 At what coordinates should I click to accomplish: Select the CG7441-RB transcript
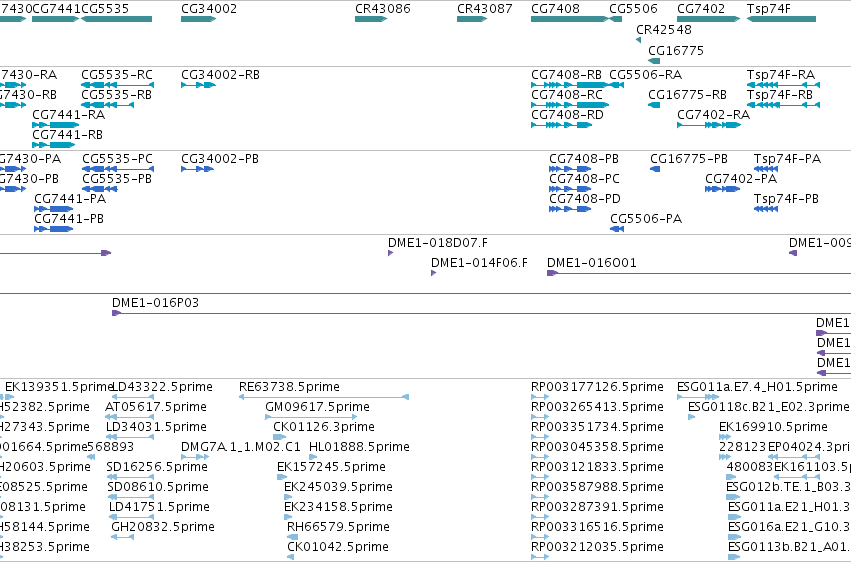point(53,145)
